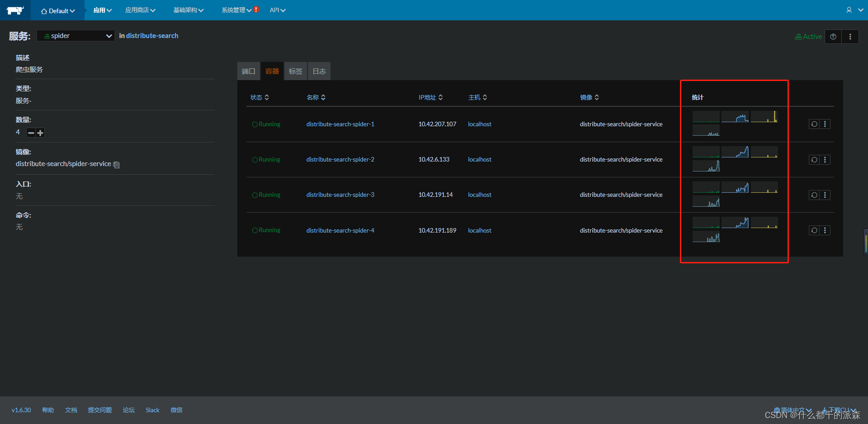The image size is (868, 424).
Task: Open the user account menu
Action: [x=854, y=10]
